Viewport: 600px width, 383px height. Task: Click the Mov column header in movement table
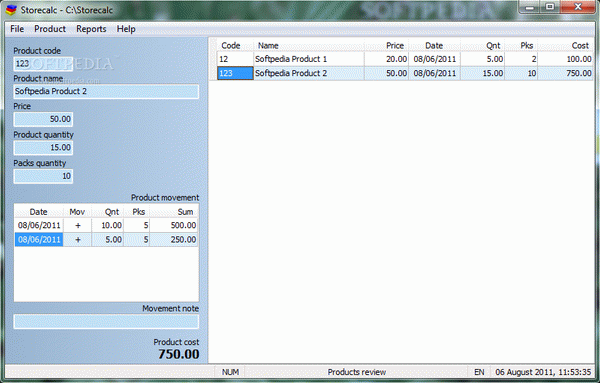[77, 212]
